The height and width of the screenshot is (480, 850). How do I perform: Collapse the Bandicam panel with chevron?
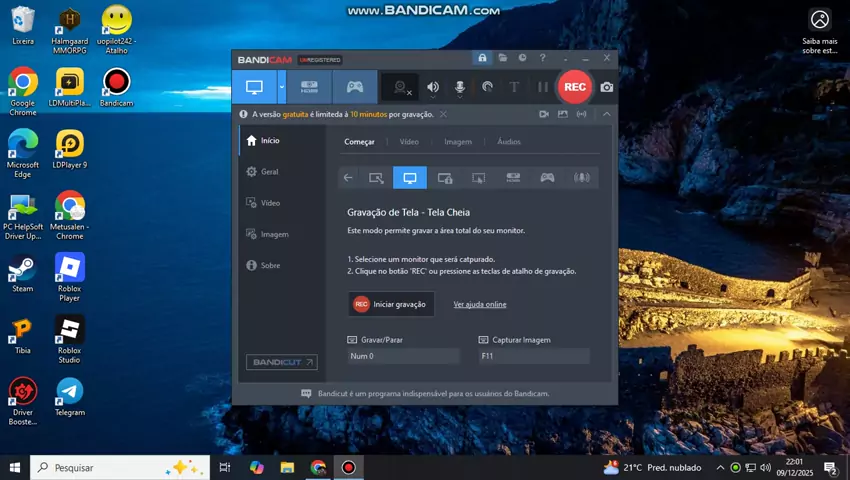(x=607, y=114)
